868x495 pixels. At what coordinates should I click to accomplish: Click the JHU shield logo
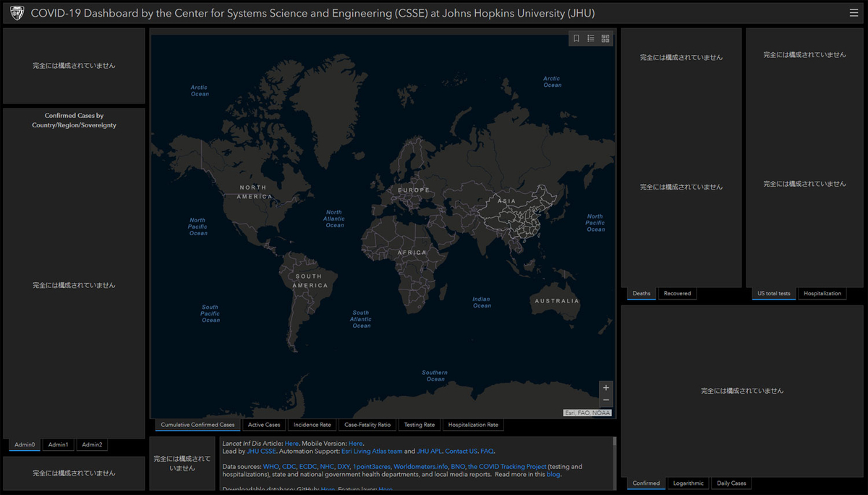tap(17, 13)
